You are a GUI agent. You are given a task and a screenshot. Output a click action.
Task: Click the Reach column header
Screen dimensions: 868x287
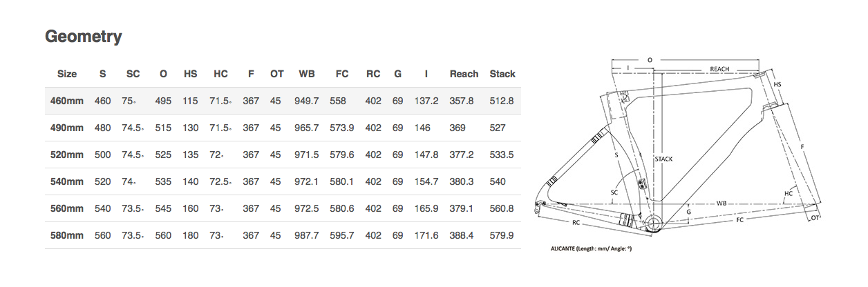(464, 74)
